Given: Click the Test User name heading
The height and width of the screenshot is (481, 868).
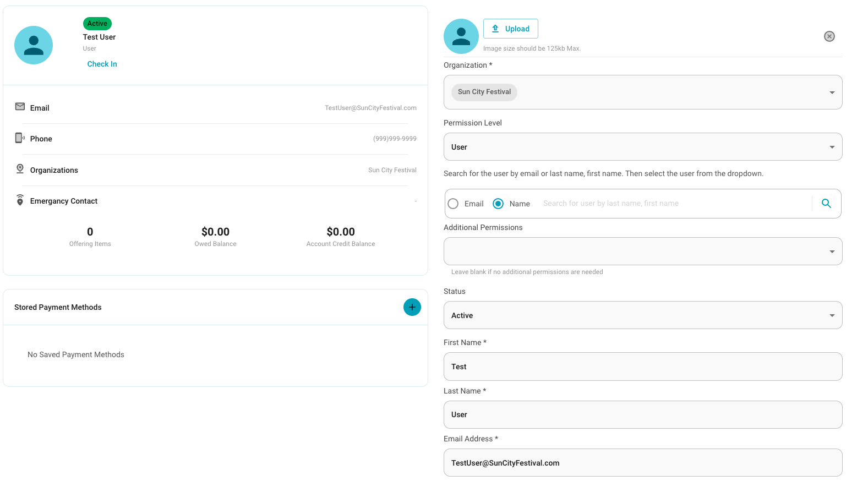Looking at the screenshot, I should pos(99,37).
